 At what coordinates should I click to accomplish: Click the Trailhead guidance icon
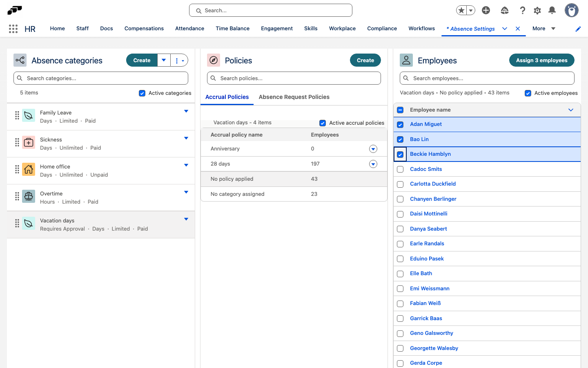[x=505, y=11]
